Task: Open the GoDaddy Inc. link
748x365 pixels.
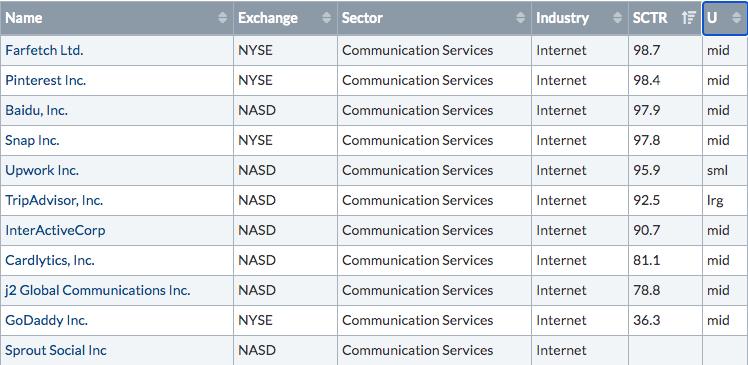Action: (47, 320)
